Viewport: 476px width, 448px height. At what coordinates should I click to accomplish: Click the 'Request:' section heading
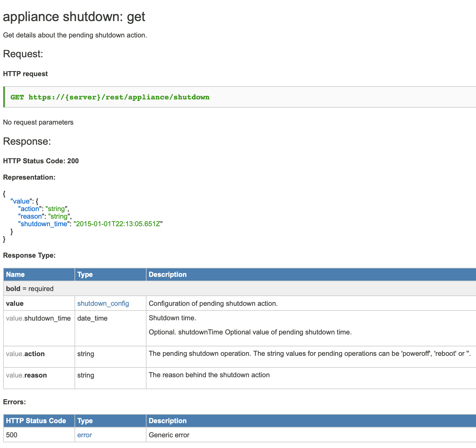[x=23, y=54]
